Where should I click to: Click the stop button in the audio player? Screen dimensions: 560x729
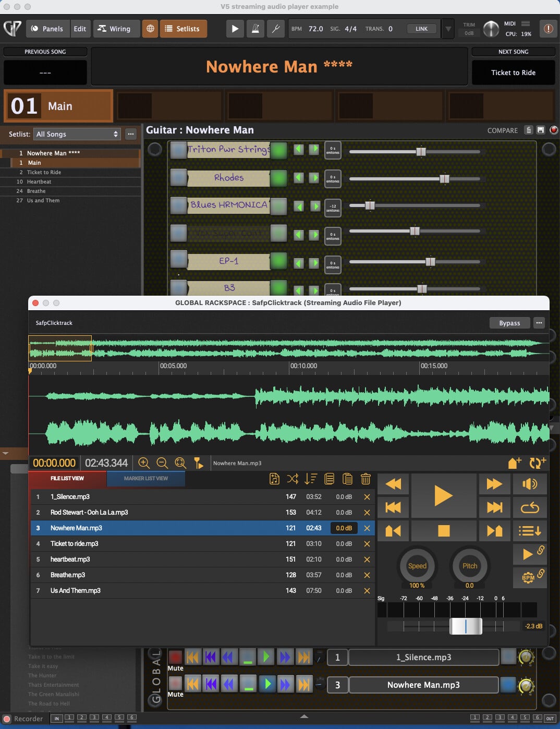pos(443,531)
